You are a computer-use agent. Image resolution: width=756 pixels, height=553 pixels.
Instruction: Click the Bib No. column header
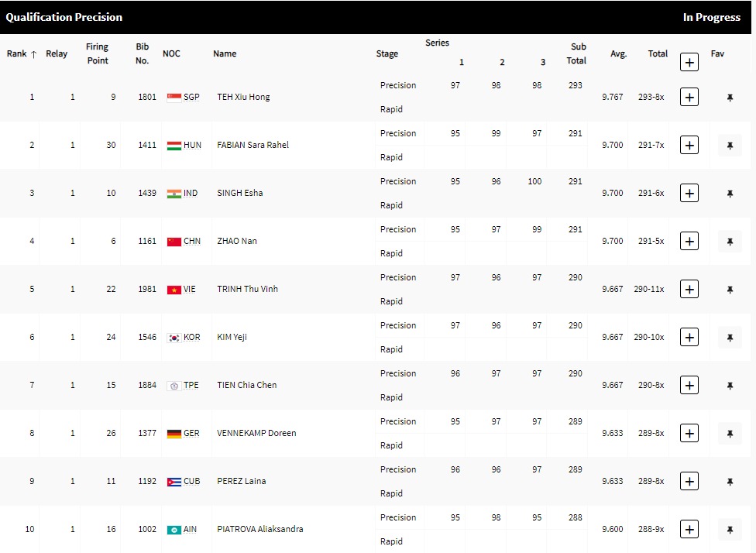pos(142,53)
